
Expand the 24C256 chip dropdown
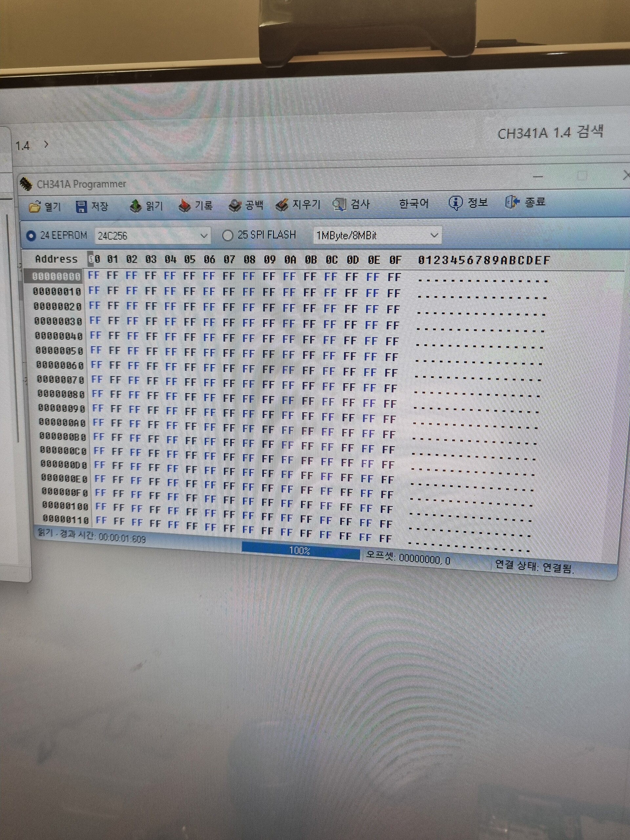[203, 236]
